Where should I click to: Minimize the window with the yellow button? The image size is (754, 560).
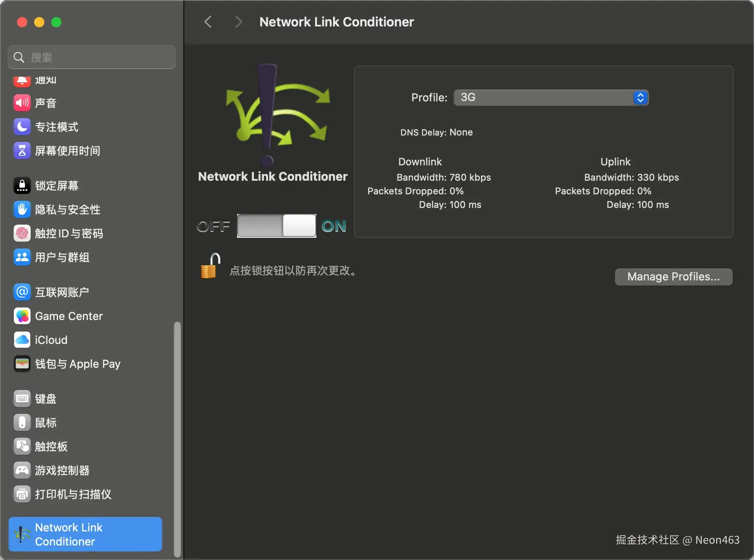[39, 22]
